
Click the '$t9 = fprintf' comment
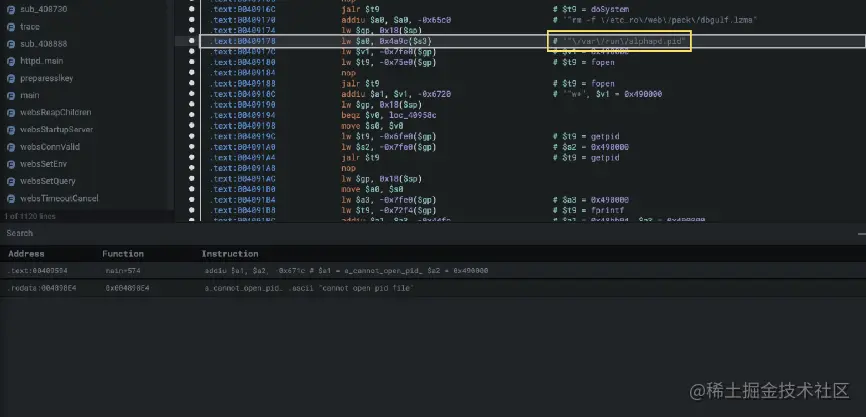point(588,210)
